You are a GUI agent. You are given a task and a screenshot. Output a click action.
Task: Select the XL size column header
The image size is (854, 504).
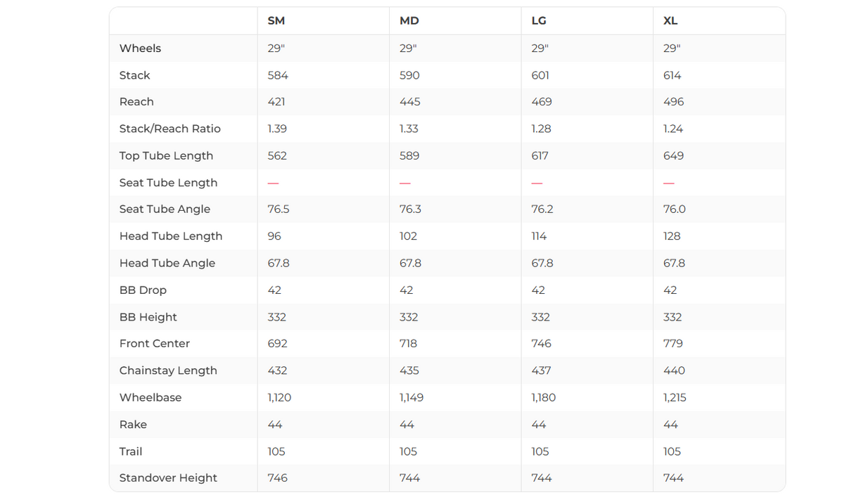[670, 21]
